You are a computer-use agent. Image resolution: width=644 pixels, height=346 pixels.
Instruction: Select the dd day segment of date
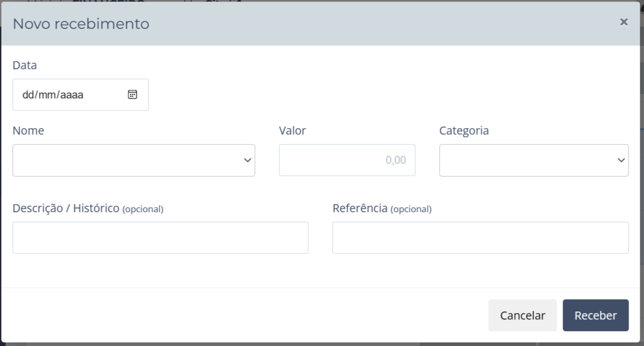click(x=28, y=95)
